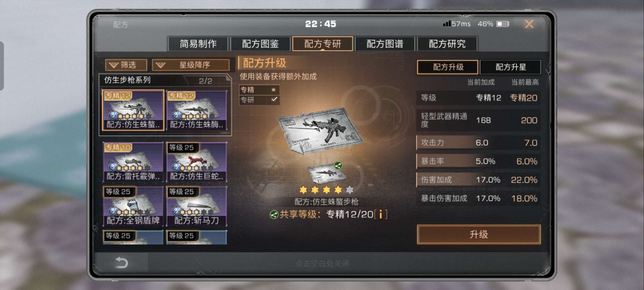Screen dimensions: 644x290
Task: Select the 配方升级 button
Action: click(x=448, y=67)
